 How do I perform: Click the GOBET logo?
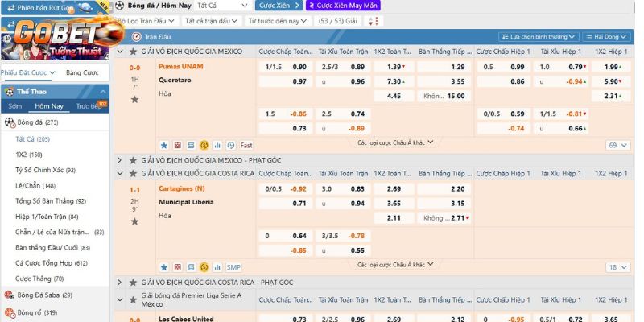coord(56,34)
